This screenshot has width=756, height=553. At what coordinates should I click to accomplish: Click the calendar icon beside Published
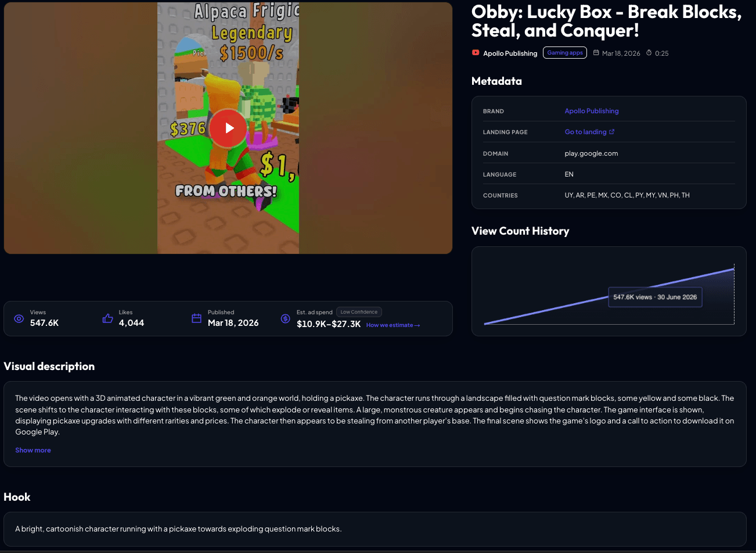coord(196,318)
